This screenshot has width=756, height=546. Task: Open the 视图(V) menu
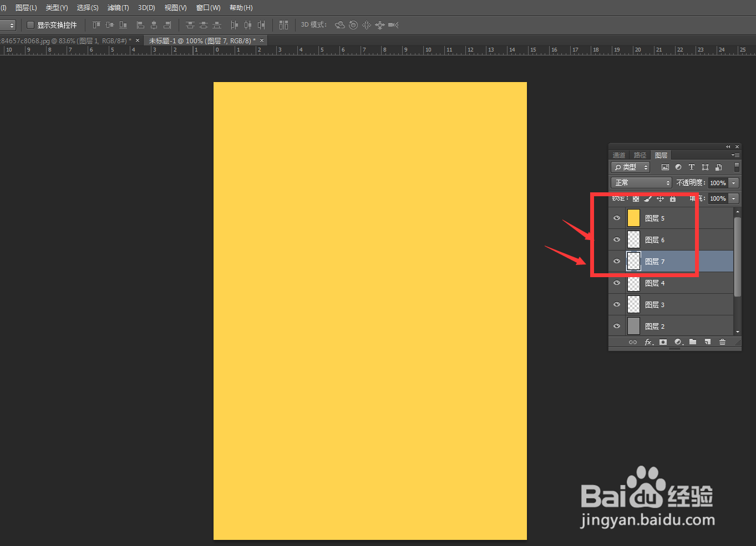click(x=175, y=8)
